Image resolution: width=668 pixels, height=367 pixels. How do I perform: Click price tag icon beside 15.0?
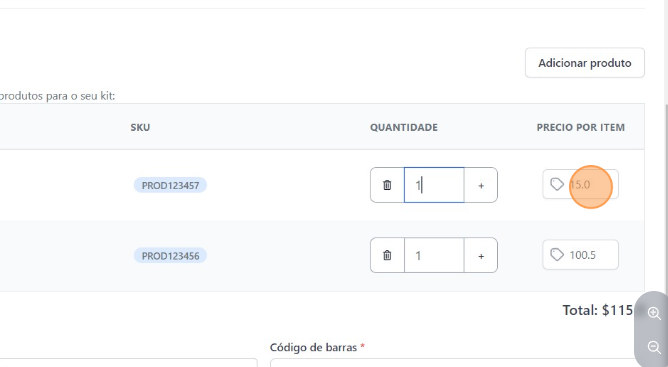[557, 185]
